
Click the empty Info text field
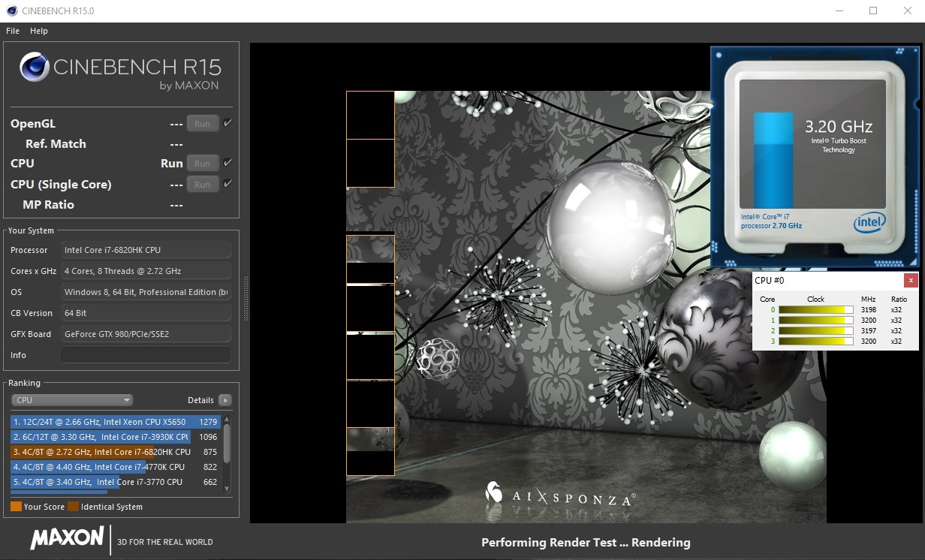(x=146, y=355)
